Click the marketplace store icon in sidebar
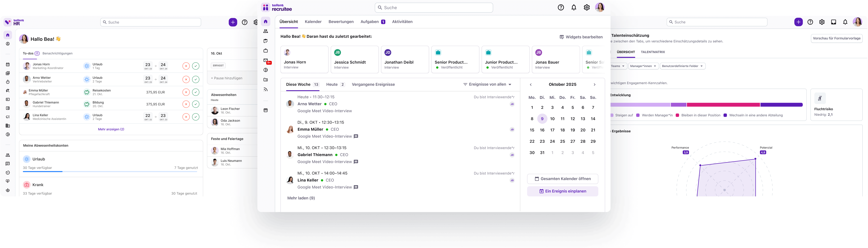 (266, 110)
